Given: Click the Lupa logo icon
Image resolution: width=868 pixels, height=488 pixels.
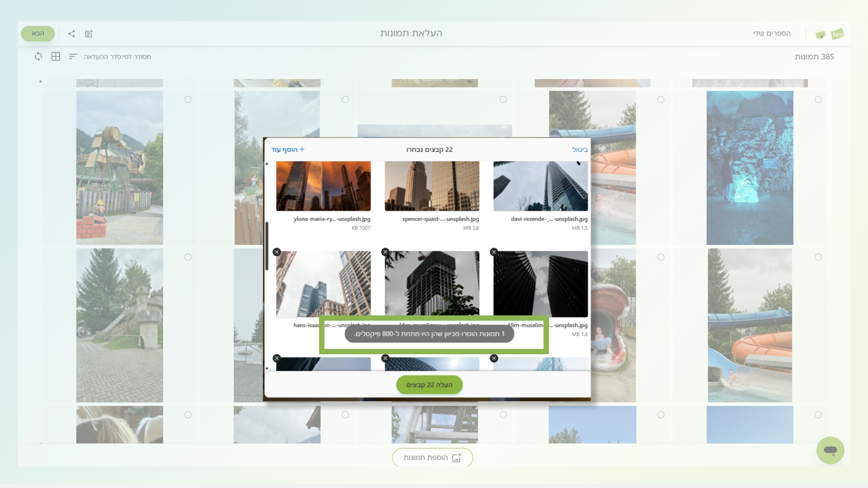Looking at the screenshot, I should [x=837, y=34].
